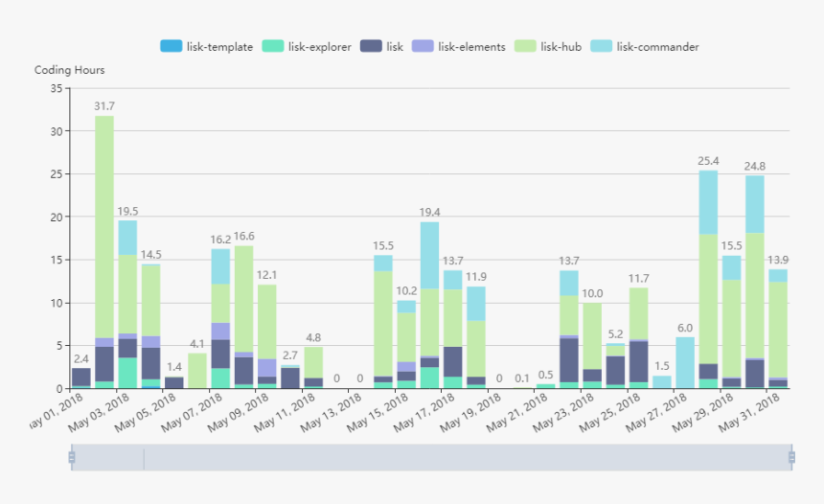Toggle the lisk-commander legend series
The image size is (824, 504).
coord(644,46)
